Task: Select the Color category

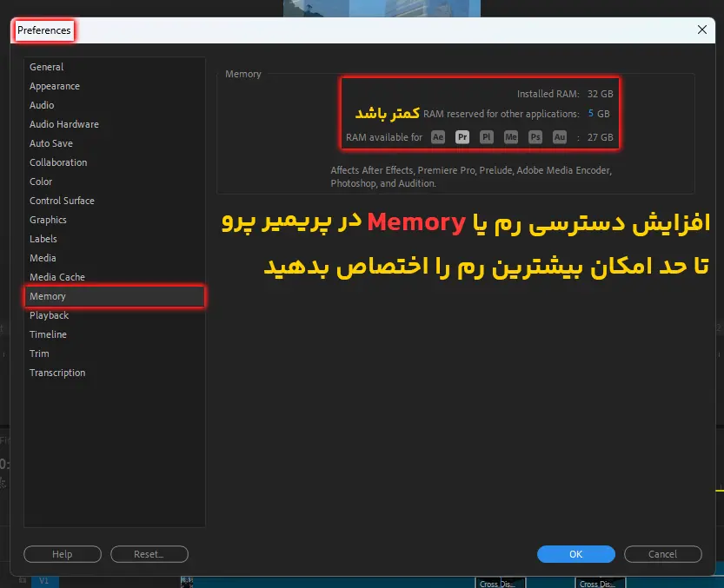Action: pos(115,182)
